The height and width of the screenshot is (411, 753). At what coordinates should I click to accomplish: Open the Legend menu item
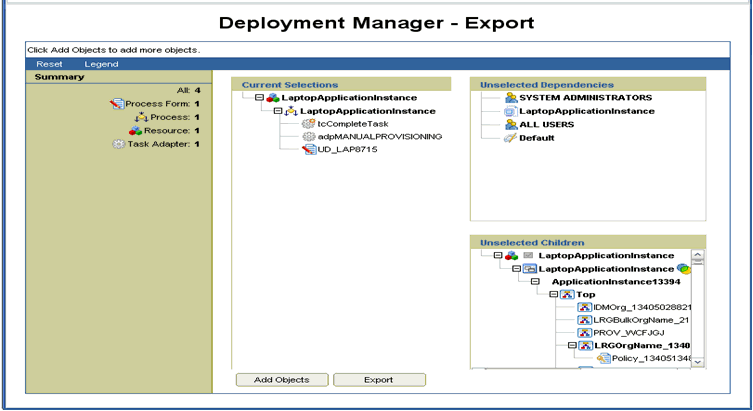coord(101,64)
